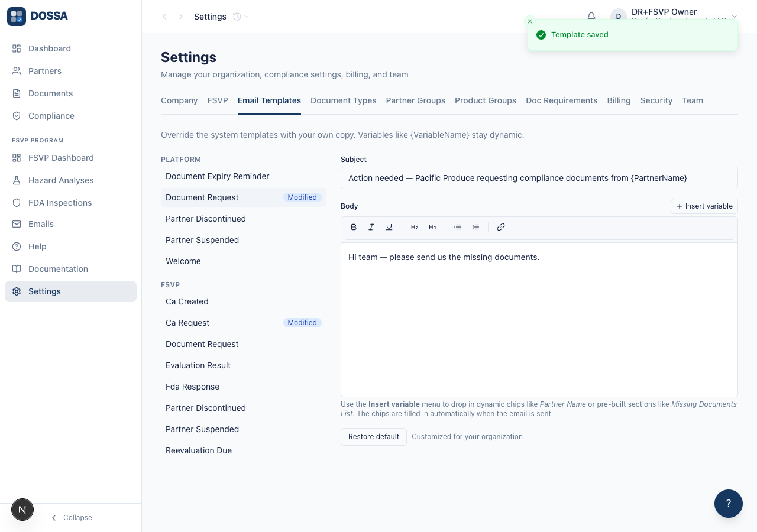The height and width of the screenshot is (532, 757).
Task: Collapse the sidebar
Action: pyautogui.click(x=71, y=518)
